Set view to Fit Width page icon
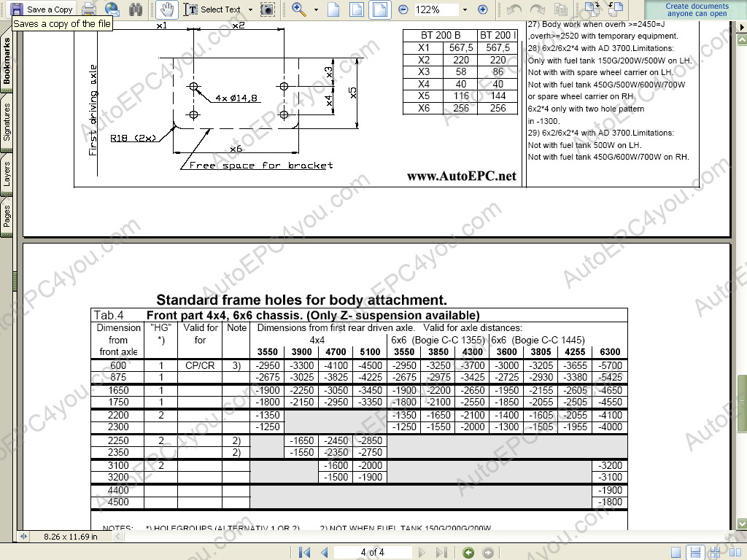Screen dimensions: 747x560 379,9
